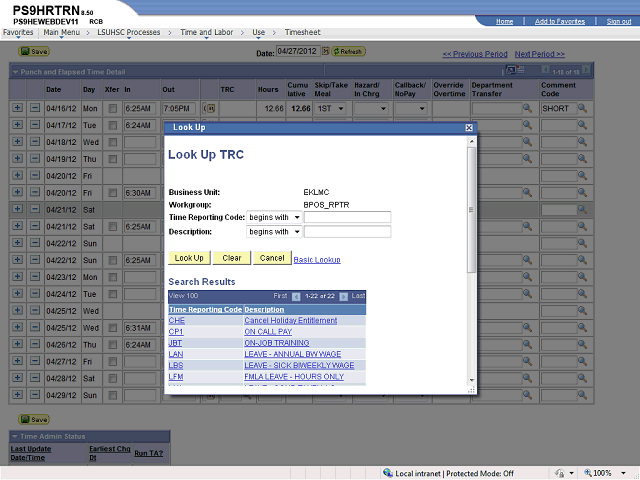The image size is (640, 480).
Task: Go to next page of search results
Action: pyautogui.click(x=344, y=296)
